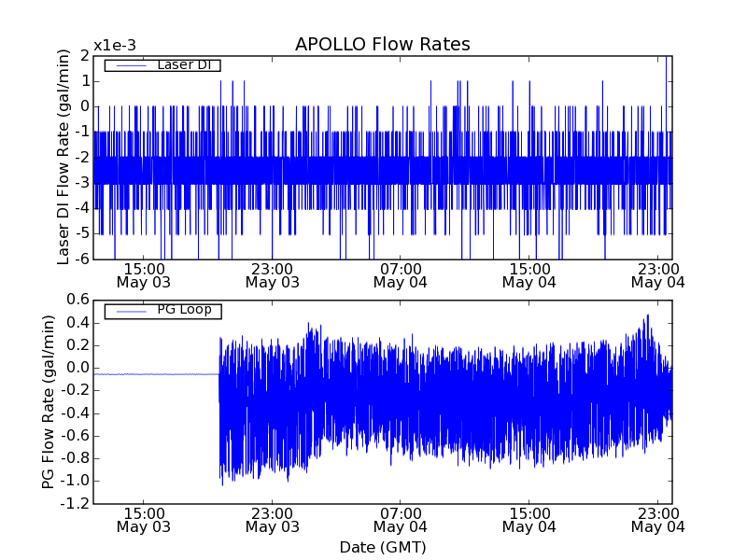Click the x1e-3 scale multiplier label

[115, 46]
